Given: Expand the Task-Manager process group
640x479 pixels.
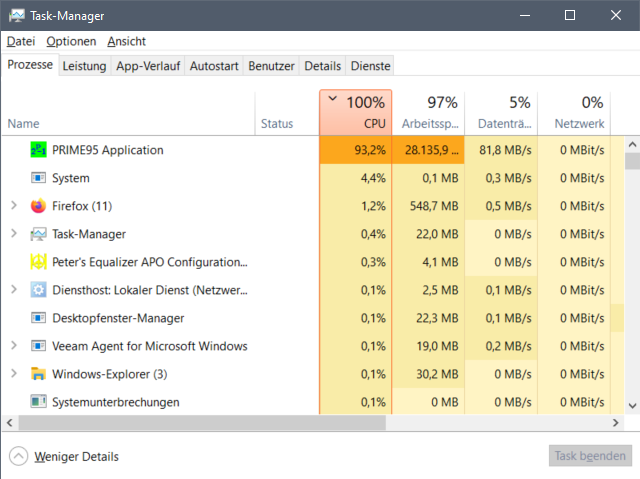Looking at the screenshot, I should pyautogui.click(x=13, y=233).
